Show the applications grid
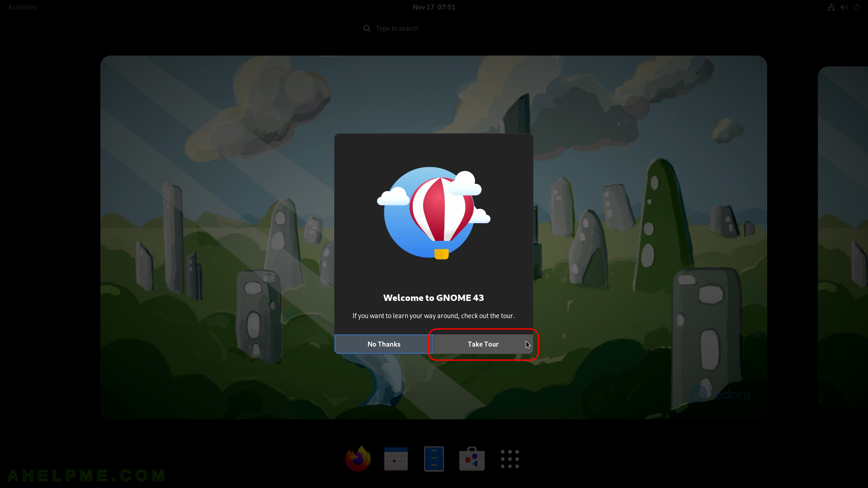The height and width of the screenshot is (488, 868). (x=510, y=459)
